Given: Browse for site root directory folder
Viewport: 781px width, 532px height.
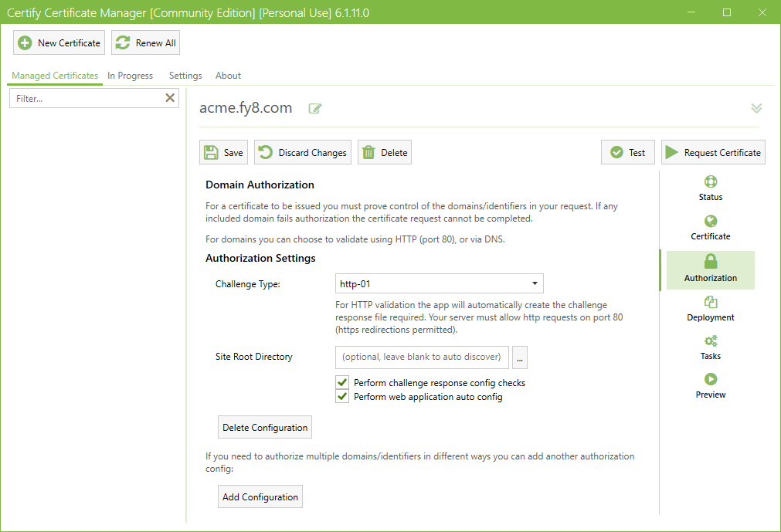Looking at the screenshot, I should tap(519, 357).
